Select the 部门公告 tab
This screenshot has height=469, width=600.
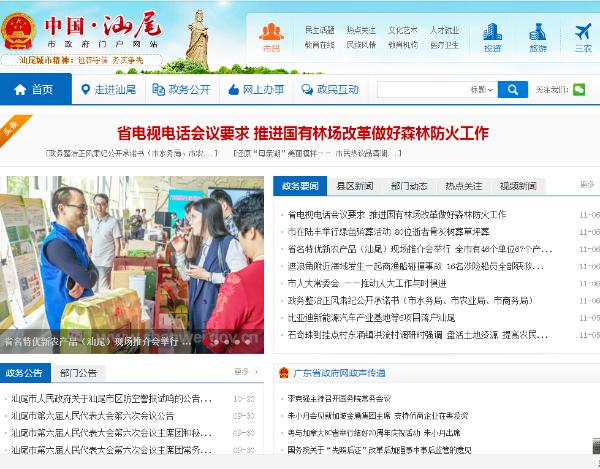pyautogui.click(x=78, y=373)
